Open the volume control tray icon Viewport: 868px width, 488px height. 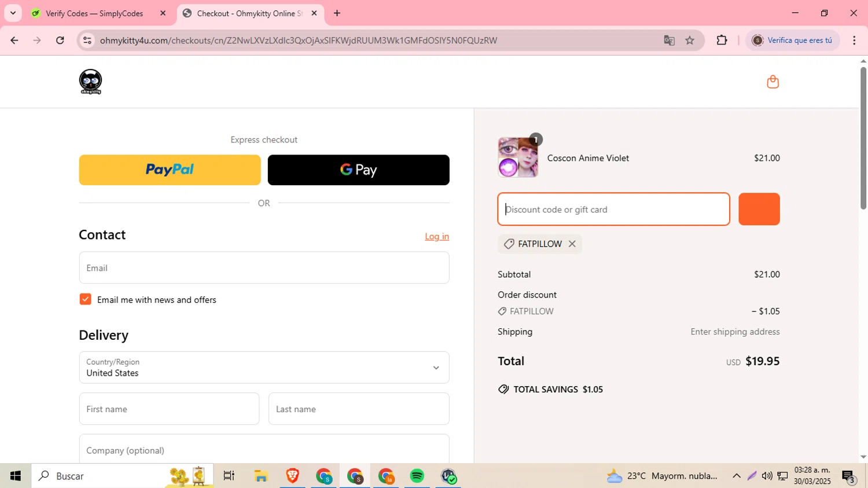click(x=767, y=476)
